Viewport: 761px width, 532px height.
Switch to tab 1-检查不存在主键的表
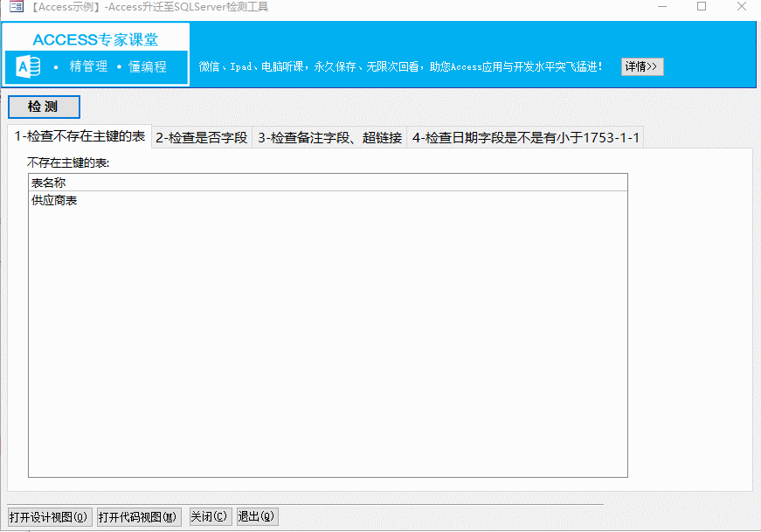coord(80,136)
